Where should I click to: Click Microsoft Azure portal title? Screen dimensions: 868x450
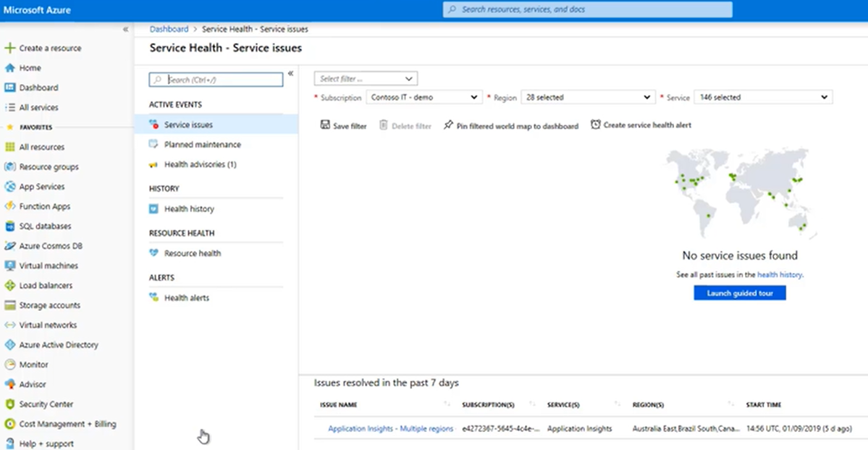click(37, 10)
